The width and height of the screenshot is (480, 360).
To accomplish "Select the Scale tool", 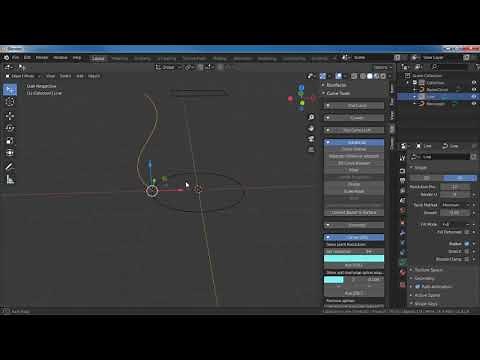I will click(x=10, y=141).
